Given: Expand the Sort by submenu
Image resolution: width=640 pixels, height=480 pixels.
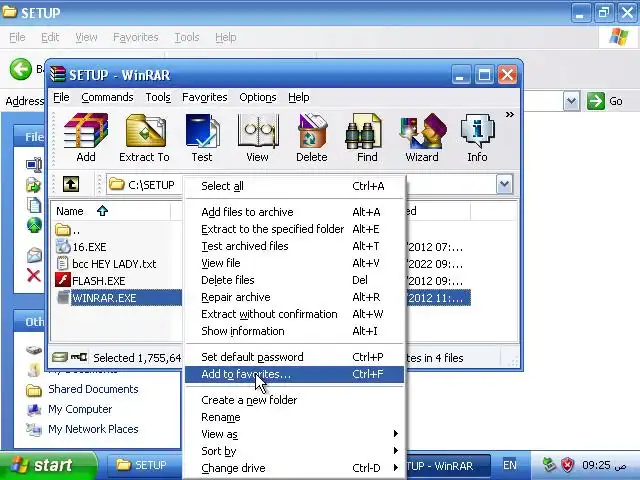Looking at the screenshot, I should [295, 451].
